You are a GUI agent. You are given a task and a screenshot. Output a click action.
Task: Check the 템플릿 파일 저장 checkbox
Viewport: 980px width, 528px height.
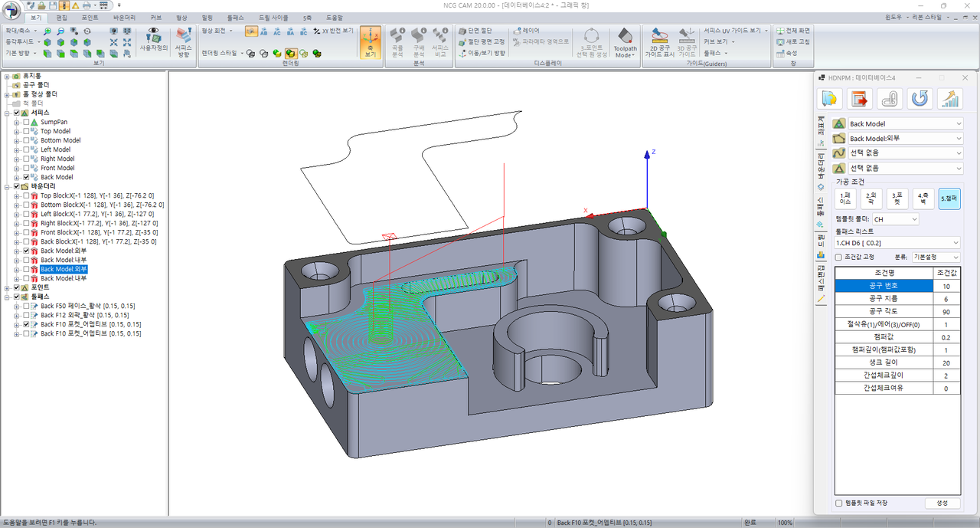[839, 503]
